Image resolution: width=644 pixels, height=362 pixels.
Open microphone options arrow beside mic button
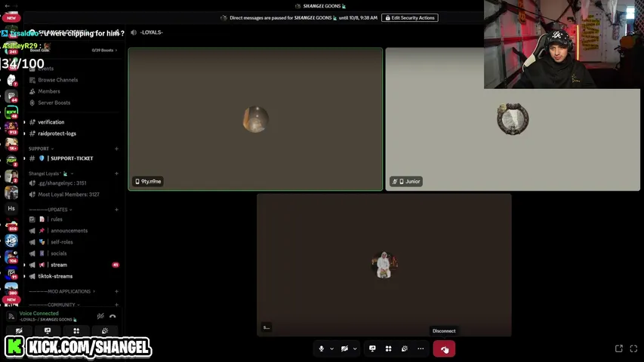pos(332,349)
